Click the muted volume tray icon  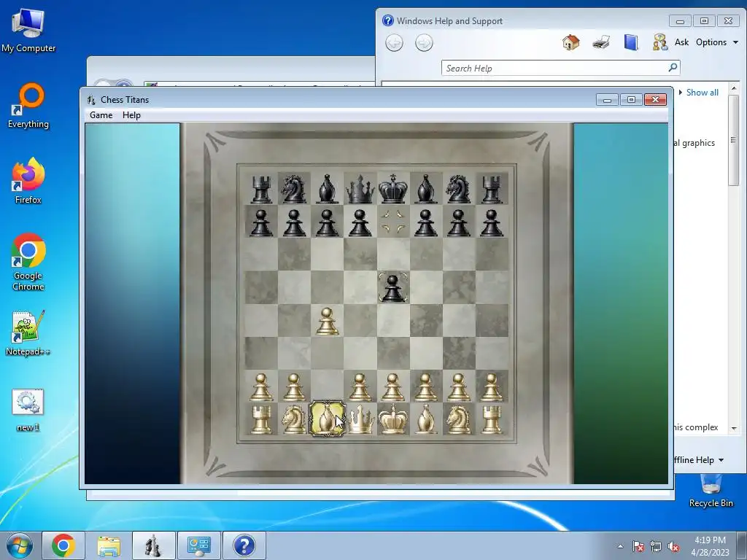[x=673, y=546]
